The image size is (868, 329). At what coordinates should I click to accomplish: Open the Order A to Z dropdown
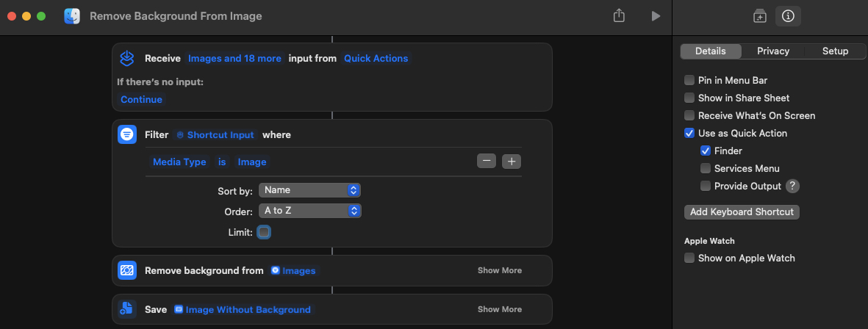tap(309, 211)
